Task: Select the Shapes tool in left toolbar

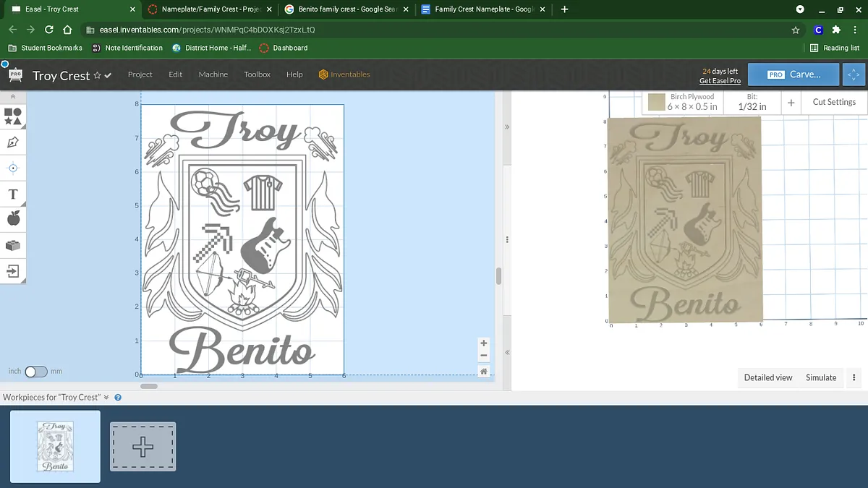Action: (13, 116)
